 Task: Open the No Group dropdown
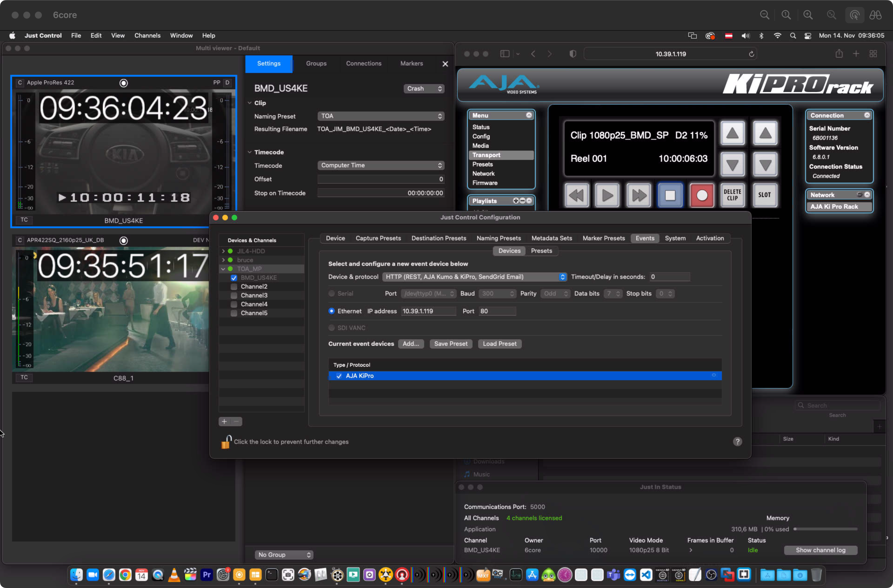click(284, 555)
